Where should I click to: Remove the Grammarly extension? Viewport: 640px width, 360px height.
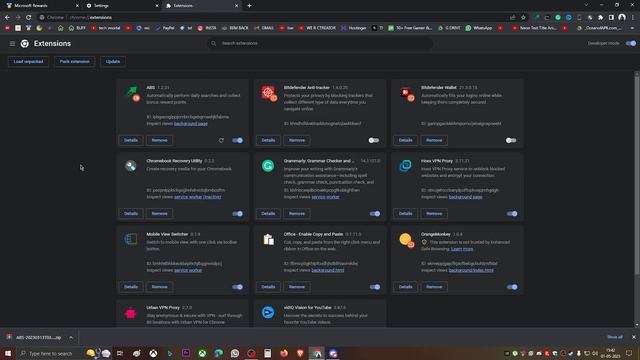297,214
